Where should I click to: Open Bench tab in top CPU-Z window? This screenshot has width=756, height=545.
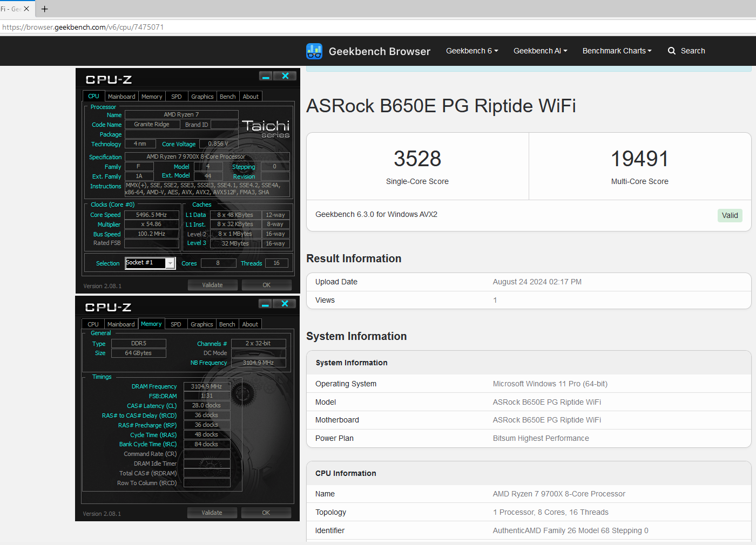click(228, 97)
